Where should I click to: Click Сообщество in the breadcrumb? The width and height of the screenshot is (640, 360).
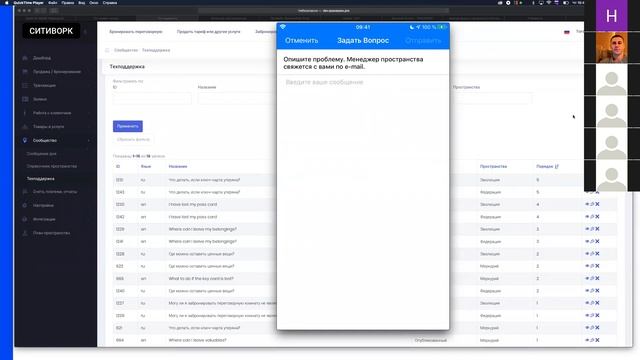click(x=126, y=50)
